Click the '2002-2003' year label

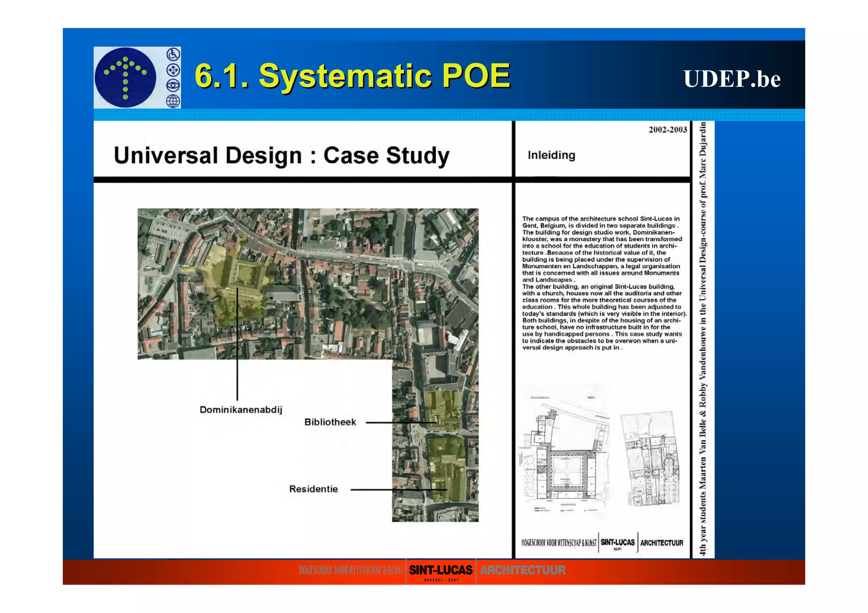tap(668, 130)
